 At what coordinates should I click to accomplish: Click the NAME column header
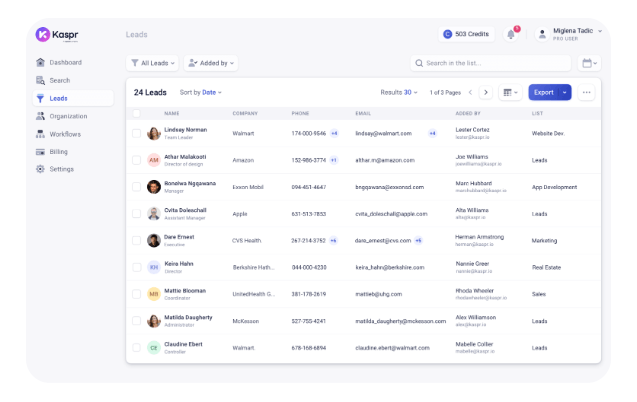[x=171, y=113]
